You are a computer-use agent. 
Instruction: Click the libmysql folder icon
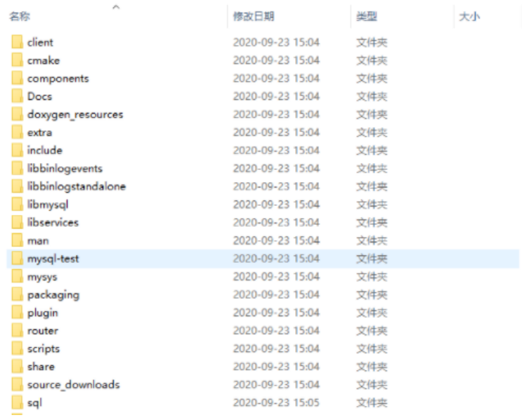pyautogui.click(x=17, y=204)
